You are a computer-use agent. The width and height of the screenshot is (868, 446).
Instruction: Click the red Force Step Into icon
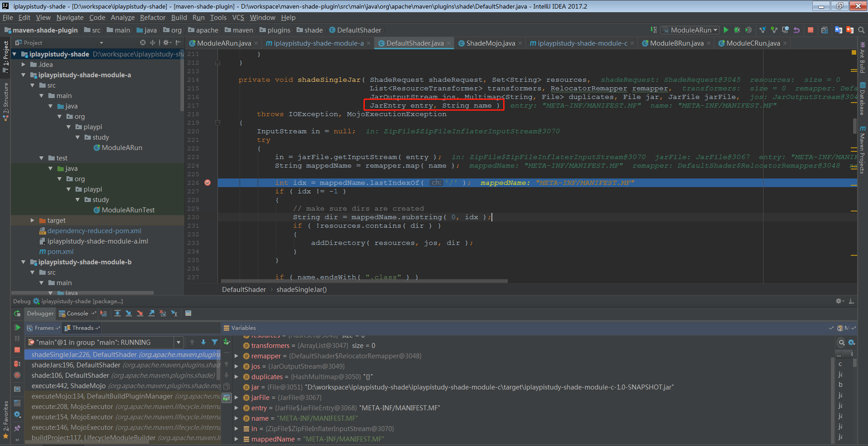tap(140, 313)
